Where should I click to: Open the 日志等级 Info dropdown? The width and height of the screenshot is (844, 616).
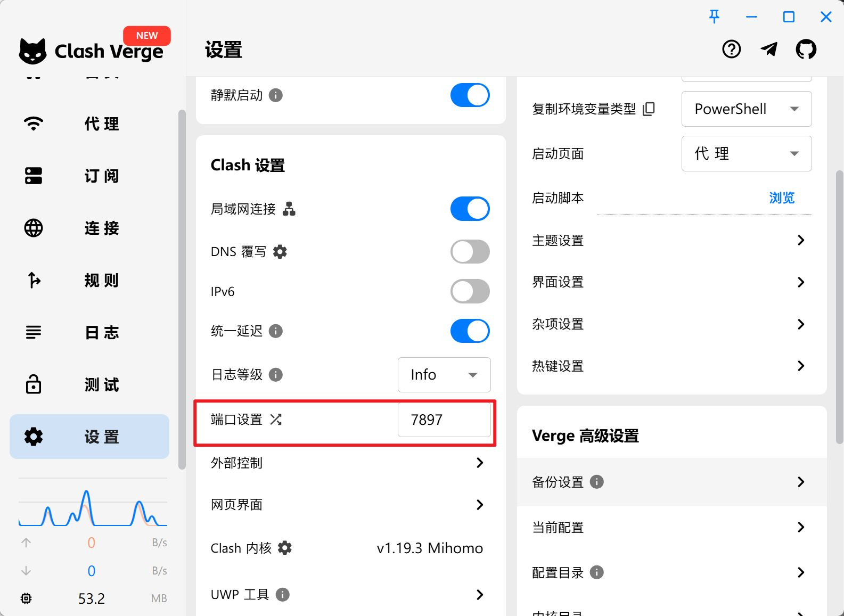pyautogui.click(x=444, y=375)
